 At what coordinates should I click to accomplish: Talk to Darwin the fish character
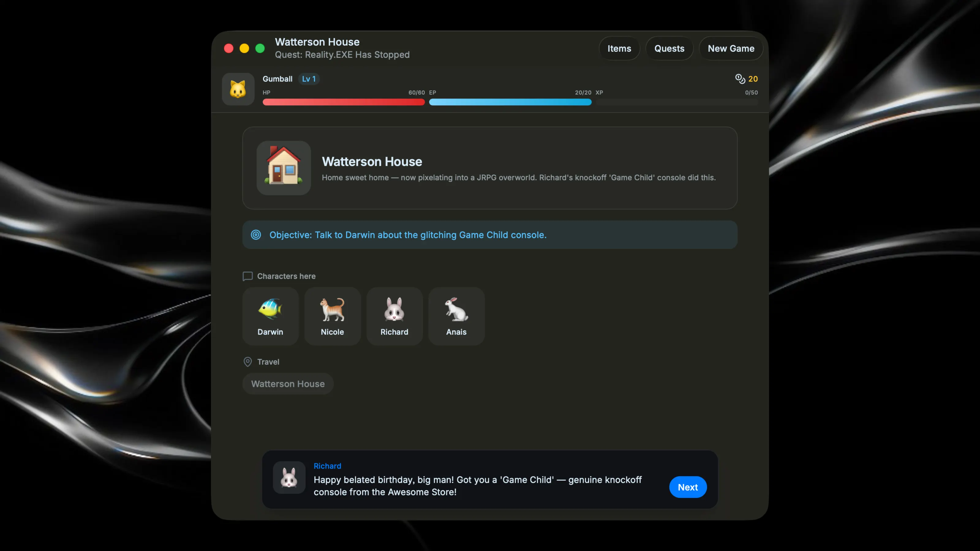[270, 316]
